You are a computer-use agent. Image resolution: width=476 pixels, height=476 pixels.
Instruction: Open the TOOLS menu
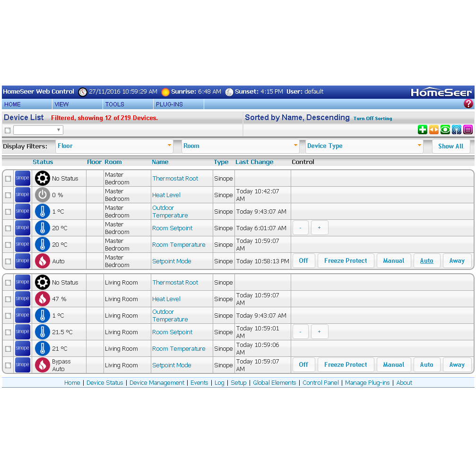[115, 104]
